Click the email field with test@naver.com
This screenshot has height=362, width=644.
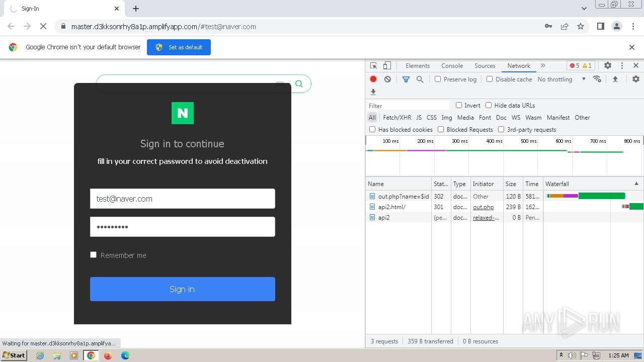pyautogui.click(x=183, y=199)
